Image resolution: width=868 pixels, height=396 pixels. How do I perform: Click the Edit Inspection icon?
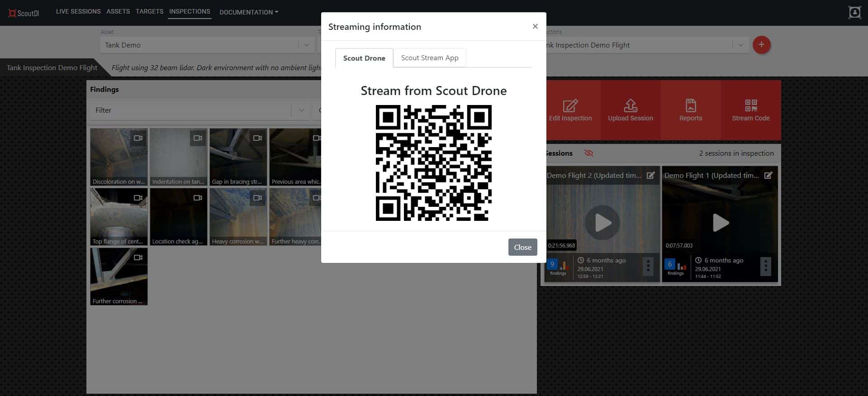pyautogui.click(x=570, y=105)
